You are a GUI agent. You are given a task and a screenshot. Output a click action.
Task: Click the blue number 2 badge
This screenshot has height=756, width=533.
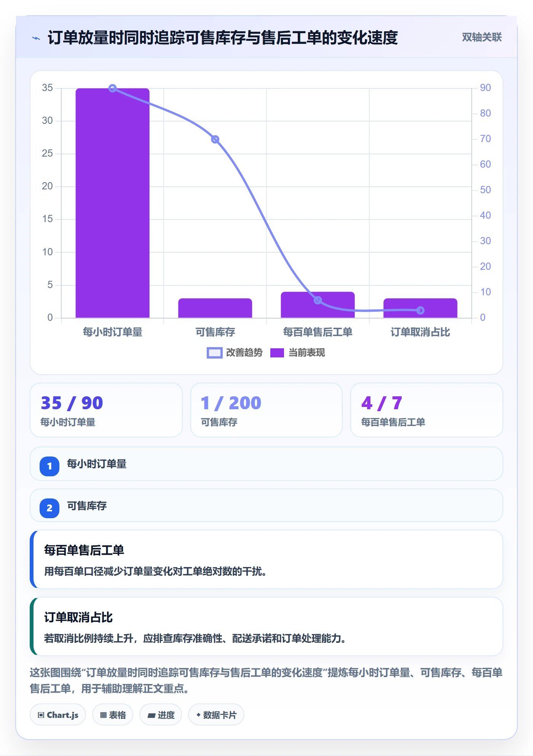click(x=49, y=508)
